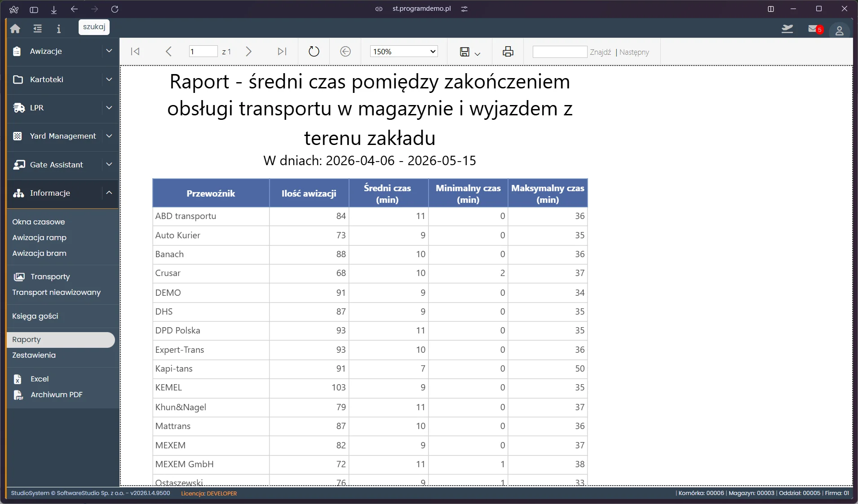Open site settings icon by address
The height and width of the screenshot is (504, 858).
464,9
